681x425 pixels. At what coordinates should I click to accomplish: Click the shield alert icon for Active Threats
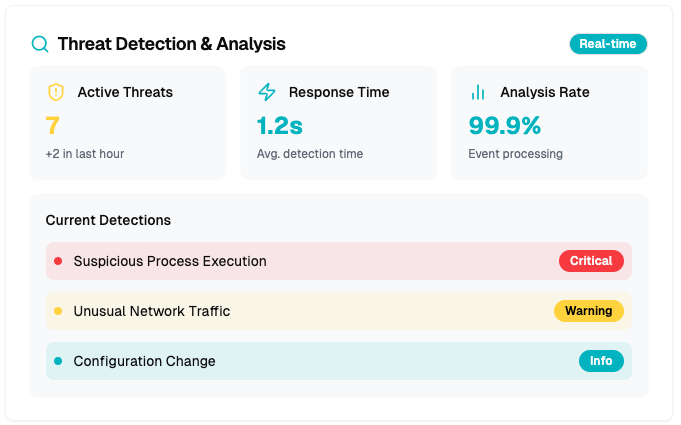tap(56, 92)
